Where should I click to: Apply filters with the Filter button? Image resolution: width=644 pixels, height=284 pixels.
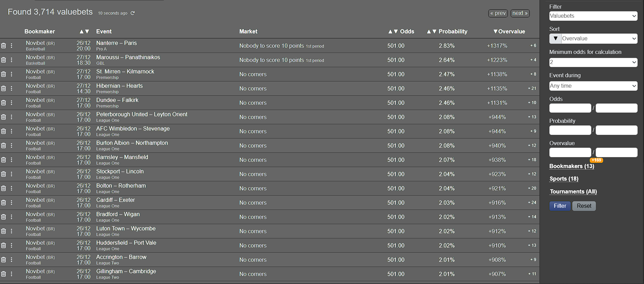[x=560, y=206]
